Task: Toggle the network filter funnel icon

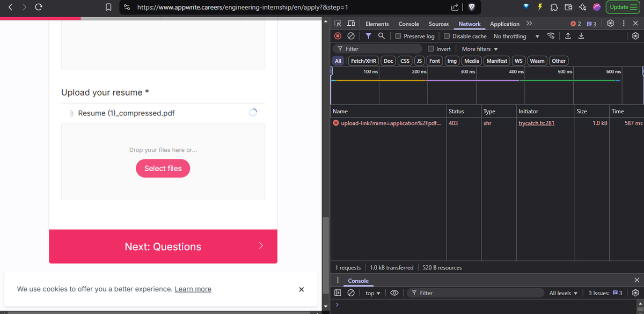Action: [368, 36]
